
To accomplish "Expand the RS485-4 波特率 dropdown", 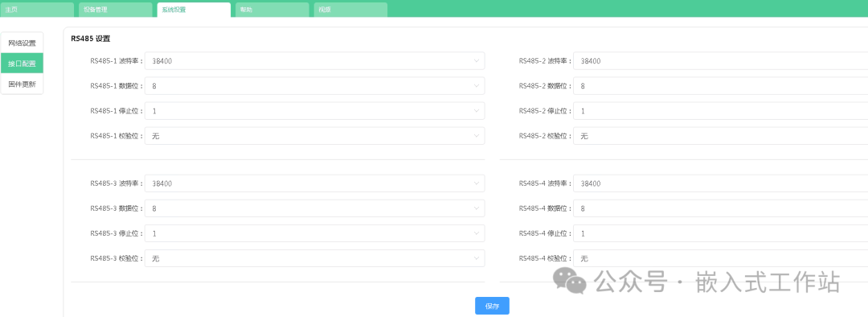I will [x=721, y=183].
